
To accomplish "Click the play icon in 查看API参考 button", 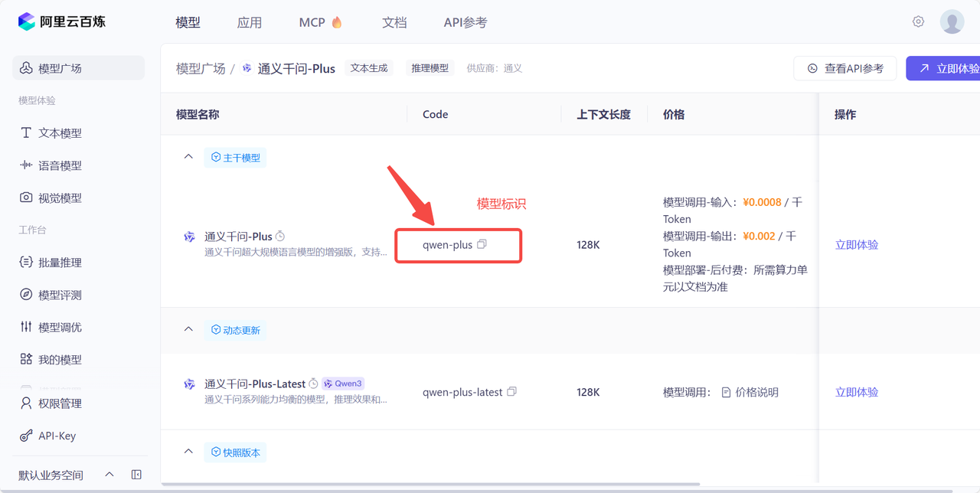I will pyautogui.click(x=812, y=68).
